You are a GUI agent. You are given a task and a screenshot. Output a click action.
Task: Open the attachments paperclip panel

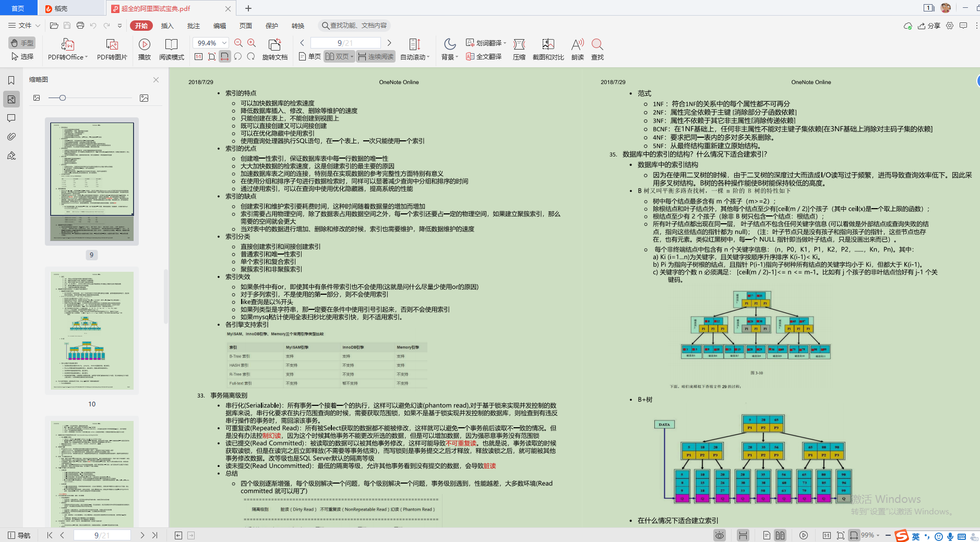[11, 137]
